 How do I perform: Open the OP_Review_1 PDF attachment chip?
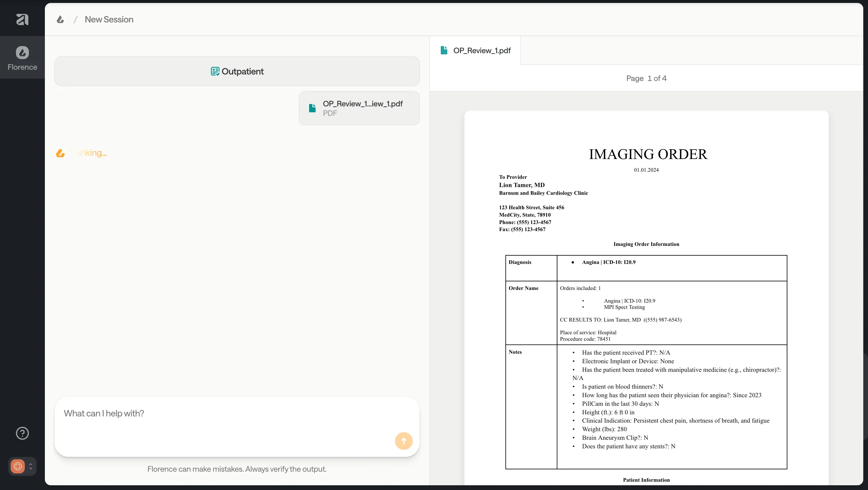point(359,108)
